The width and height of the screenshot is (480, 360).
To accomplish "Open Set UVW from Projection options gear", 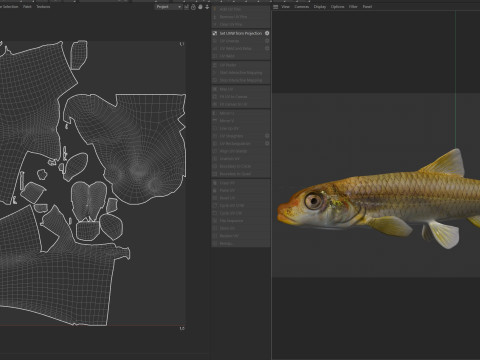I will [x=267, y=33].
